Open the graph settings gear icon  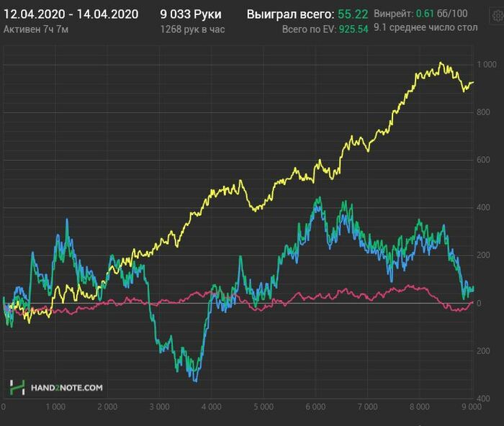pyautogui.click(x=498, y=15)
